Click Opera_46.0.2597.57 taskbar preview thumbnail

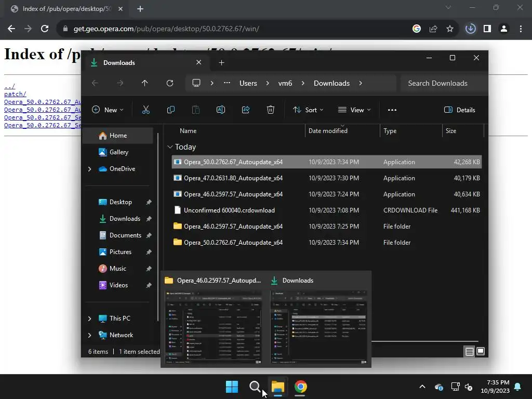coord(213,327)
